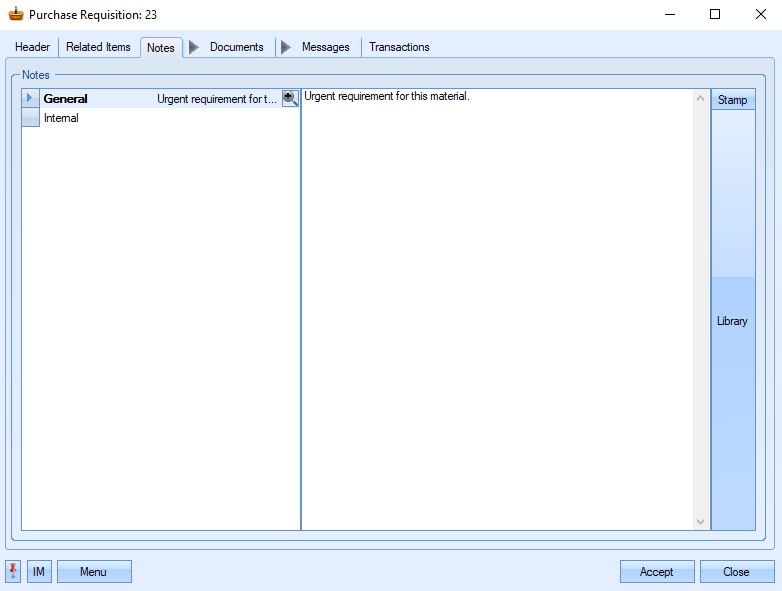The image size is (782, 591).
Task: Click the red pushpin icon
Action: click(x=13, y=571)
